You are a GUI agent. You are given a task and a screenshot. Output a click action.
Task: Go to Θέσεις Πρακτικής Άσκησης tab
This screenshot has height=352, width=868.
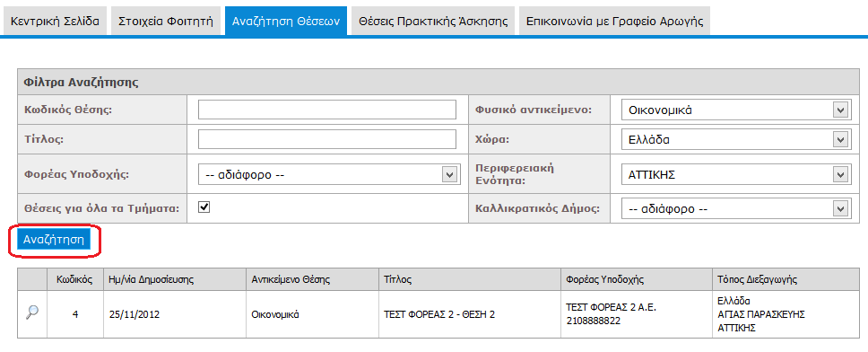pyautogui.click(x=433, y=22)
